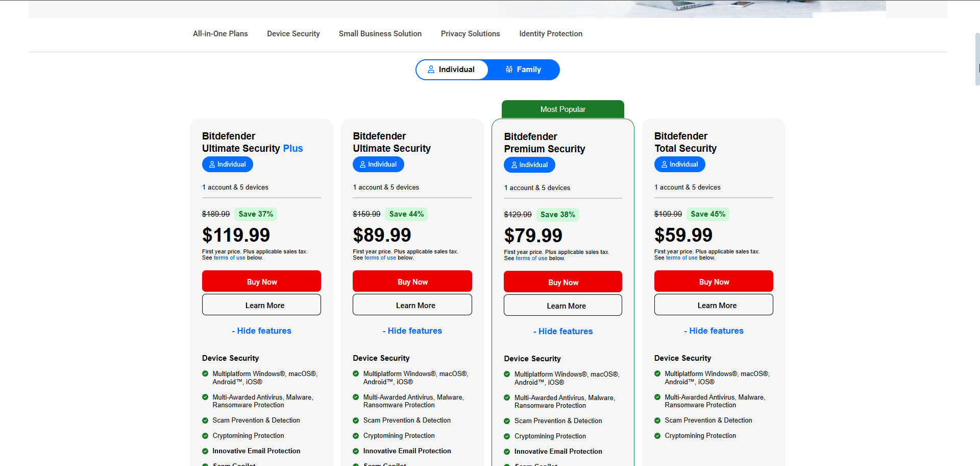Click Individual badge under Premium Security
Viewport: 980px width, 466px height.
coord(529,165)
